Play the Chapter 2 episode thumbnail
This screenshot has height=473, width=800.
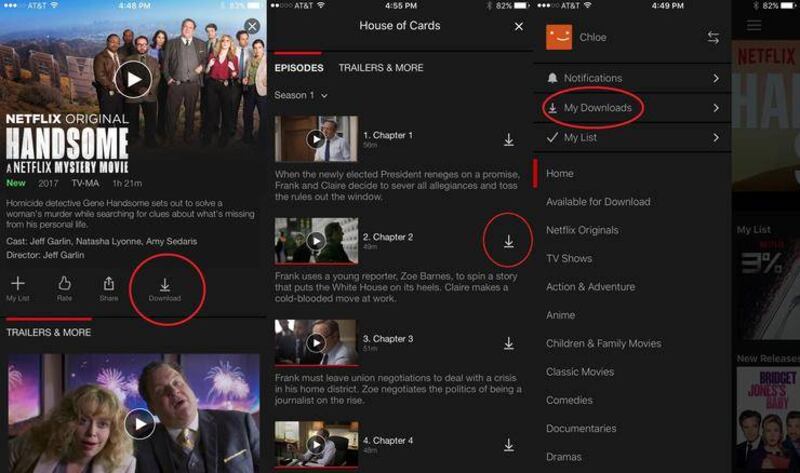316,241
